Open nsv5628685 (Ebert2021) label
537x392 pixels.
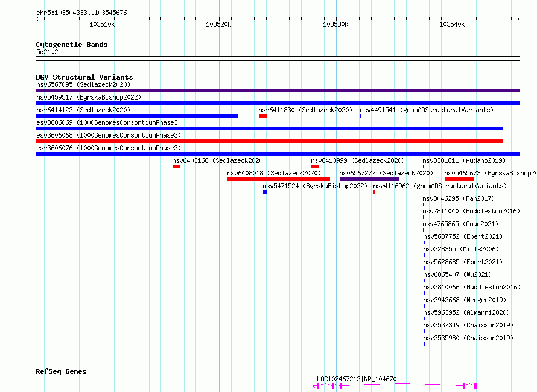coord(463,262)
